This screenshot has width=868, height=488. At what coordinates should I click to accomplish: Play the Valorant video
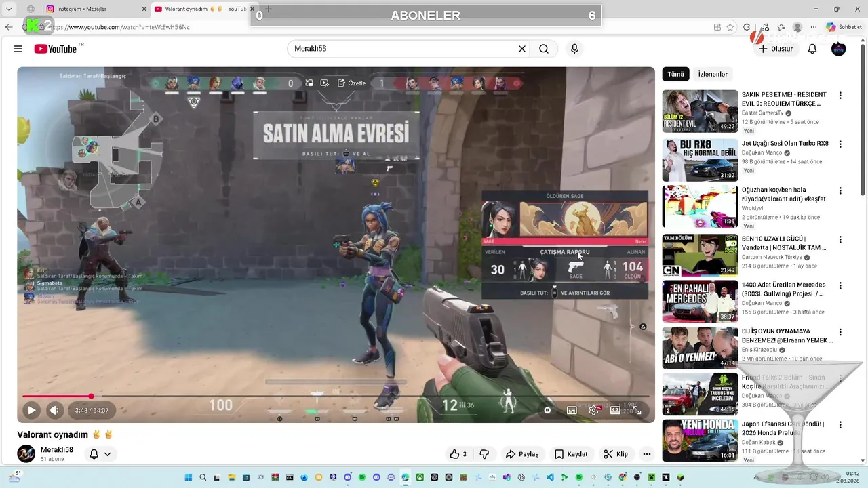pos(31,410)
